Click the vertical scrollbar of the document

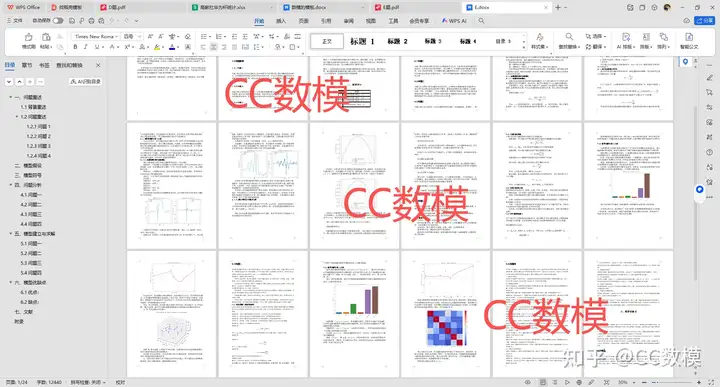click(x=695, y=193)
